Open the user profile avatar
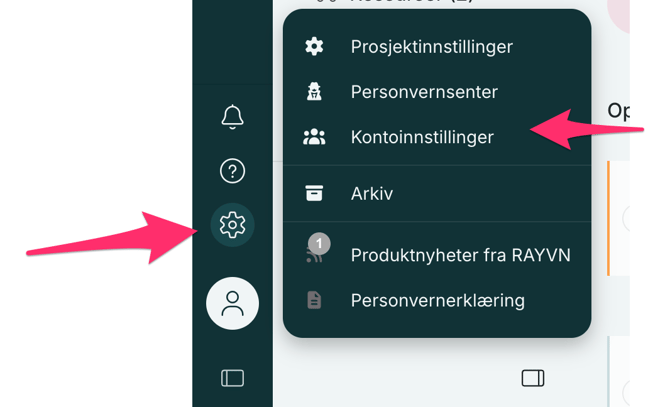Image resolution: width=670 pixels, height=407 pixels. tap(232, 303)
